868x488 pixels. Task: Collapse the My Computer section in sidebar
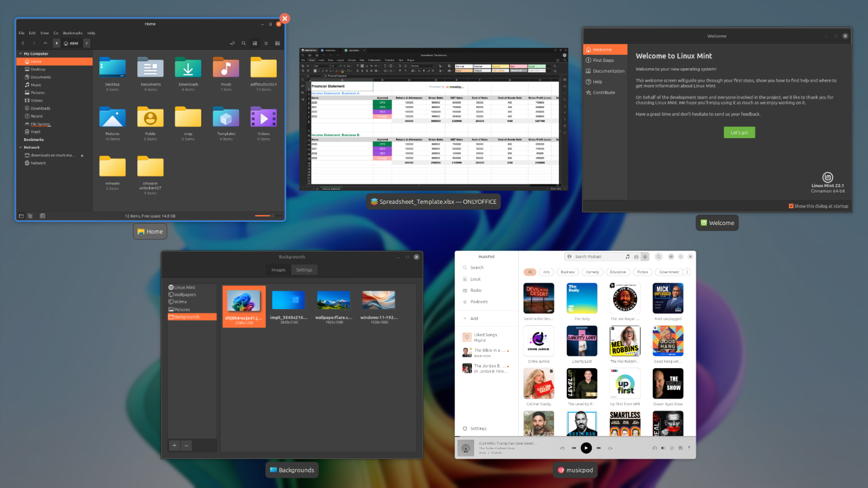point(21,54)
